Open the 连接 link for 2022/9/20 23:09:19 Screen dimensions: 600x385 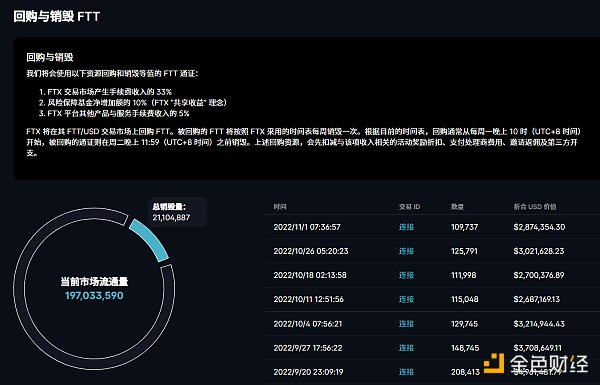406,372
